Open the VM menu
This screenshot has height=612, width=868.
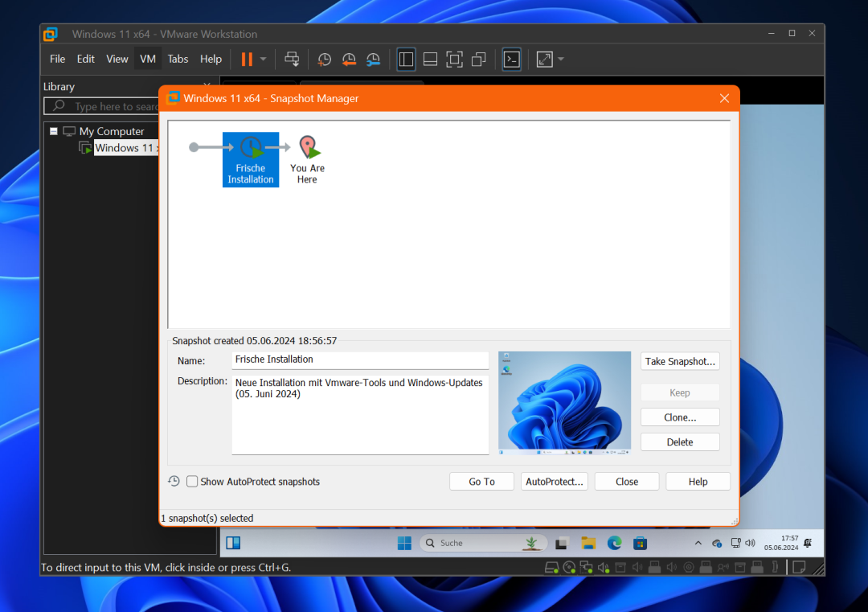pos(148,60)
